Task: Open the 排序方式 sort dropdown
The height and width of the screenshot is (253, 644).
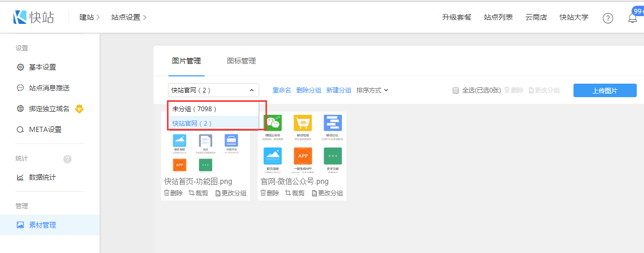Action: pos(372,90)
